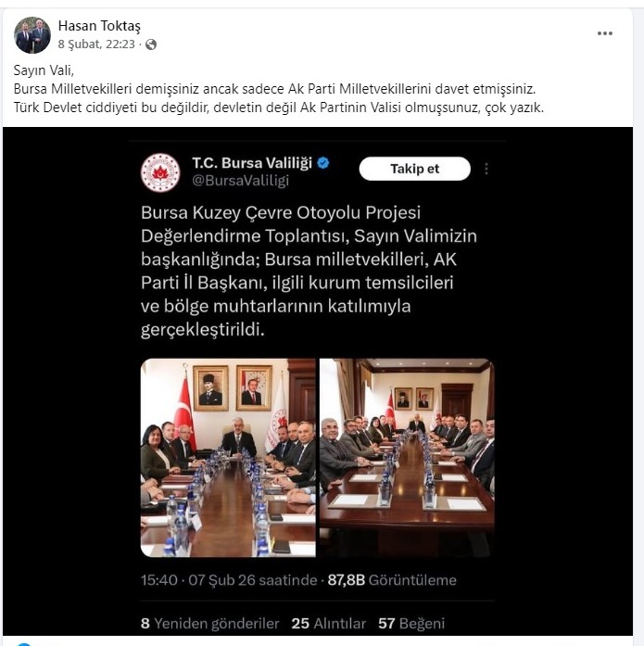Image resolution: width=644 pixels, height=646 pixels.
Task: Open the right long-table meeting photo
Action: coord(407,458)
